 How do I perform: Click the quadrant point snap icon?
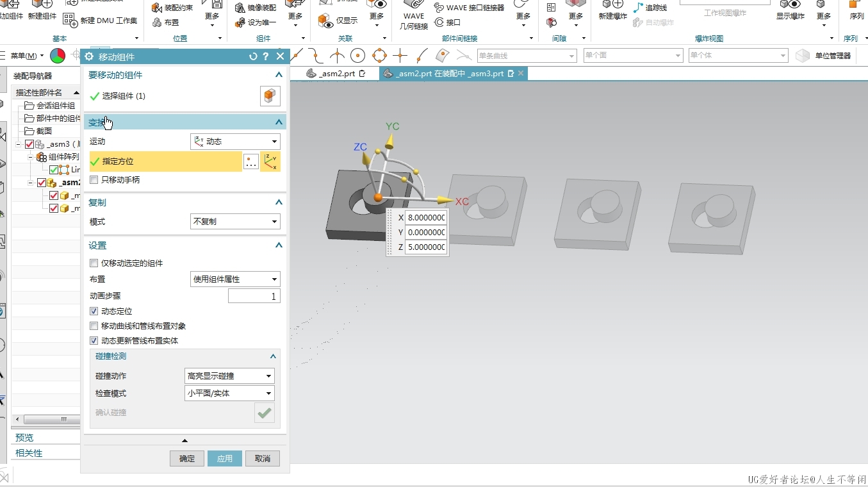tap(379, 55)
